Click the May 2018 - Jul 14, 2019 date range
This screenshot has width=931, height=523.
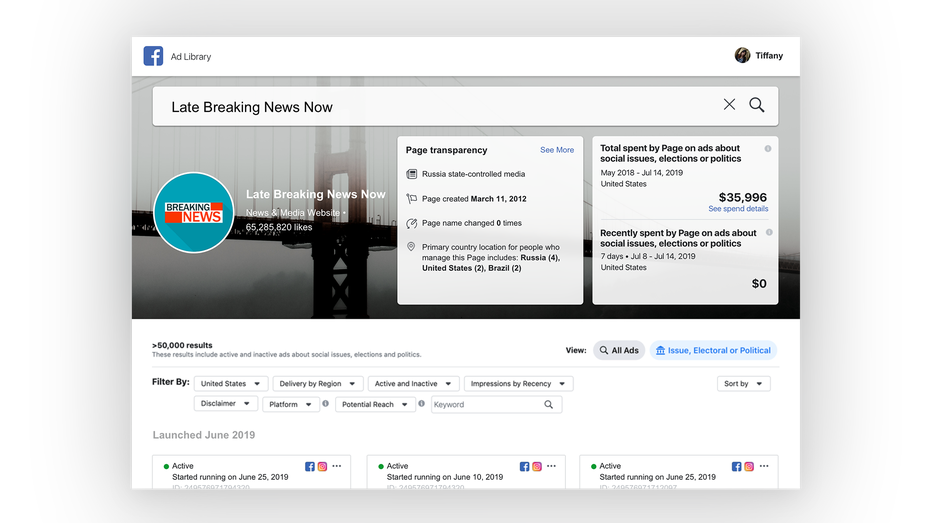tap(641, 173)
